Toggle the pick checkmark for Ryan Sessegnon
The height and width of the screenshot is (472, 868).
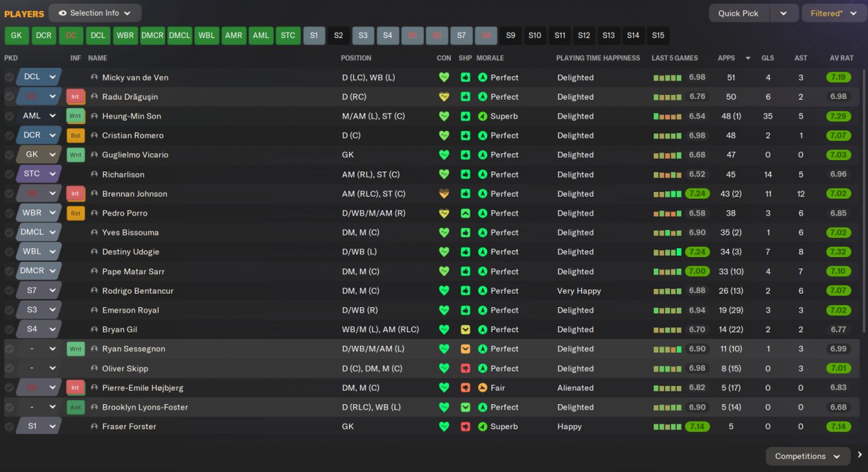pos(9,349)
